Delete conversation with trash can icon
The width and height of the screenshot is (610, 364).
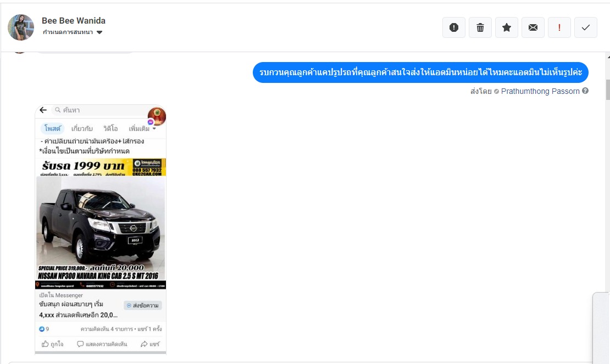(480, 27)
